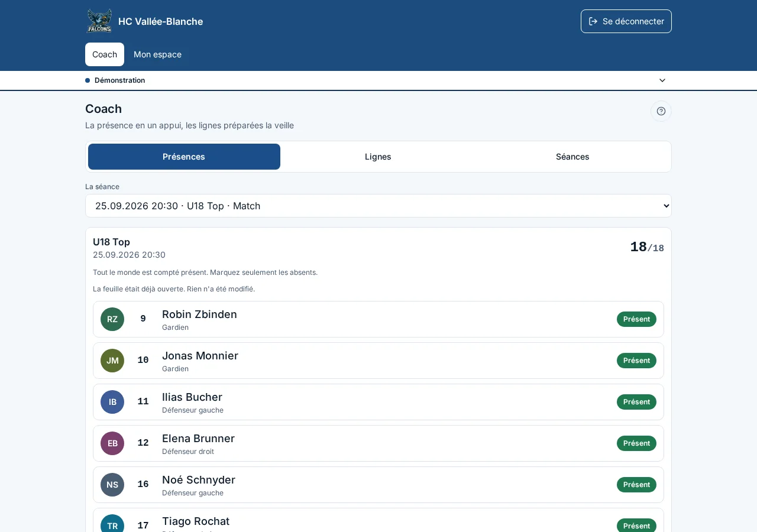Click the IB avatar for Ilias Bucher

click(112, 402)
